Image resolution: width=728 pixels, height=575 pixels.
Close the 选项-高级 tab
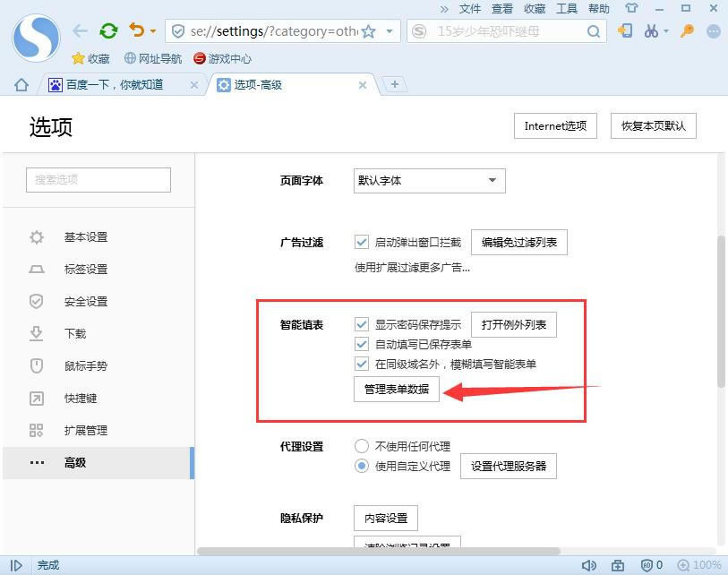click(363, 85)
